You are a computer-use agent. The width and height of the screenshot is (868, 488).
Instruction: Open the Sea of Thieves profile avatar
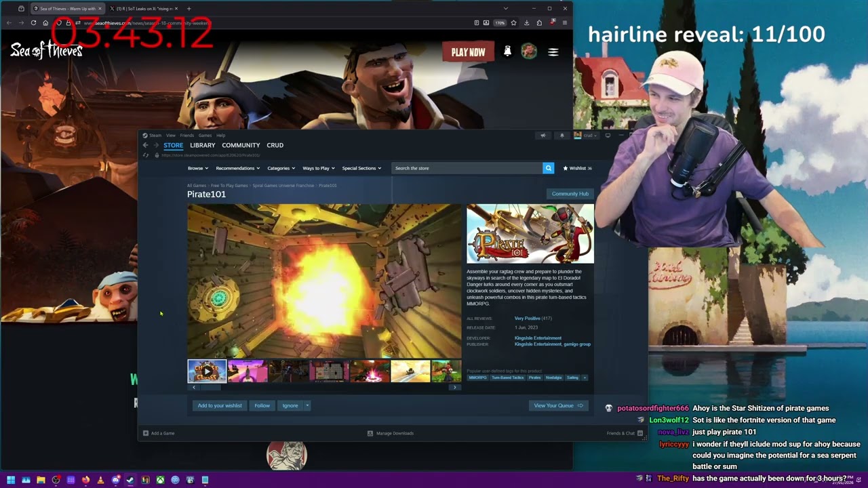[529, 52]
